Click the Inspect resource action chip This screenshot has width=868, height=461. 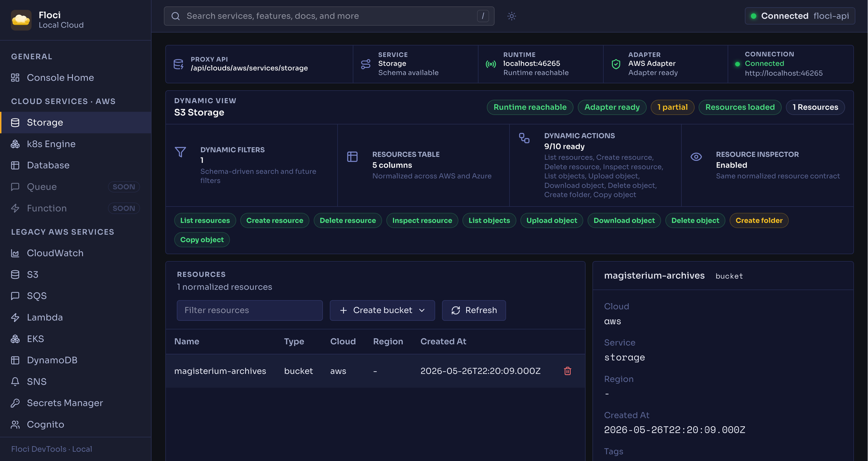click(422, 221)
